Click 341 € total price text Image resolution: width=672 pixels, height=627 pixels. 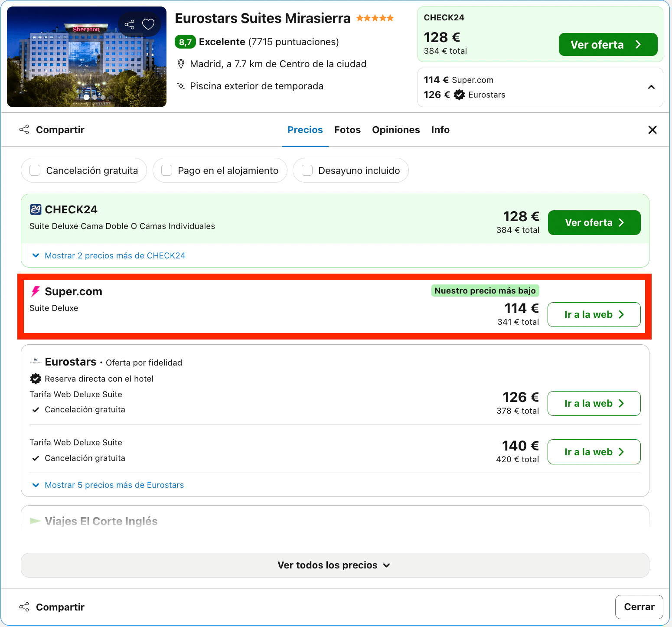518,322
